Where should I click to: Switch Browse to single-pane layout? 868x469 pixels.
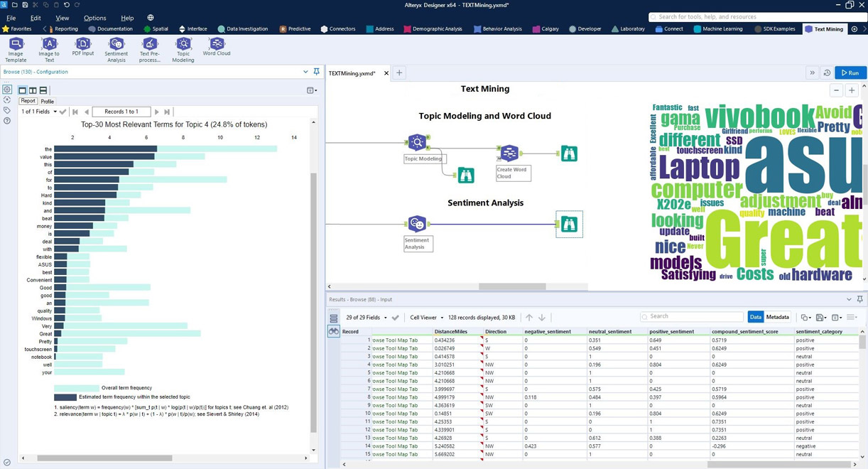tap(22, 90)
